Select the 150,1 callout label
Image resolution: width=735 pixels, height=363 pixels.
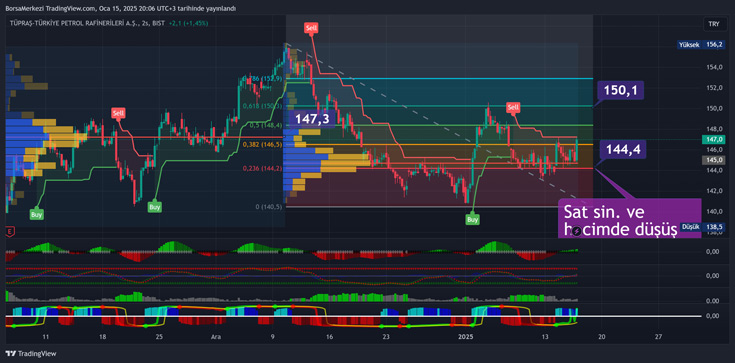(620, 91)
